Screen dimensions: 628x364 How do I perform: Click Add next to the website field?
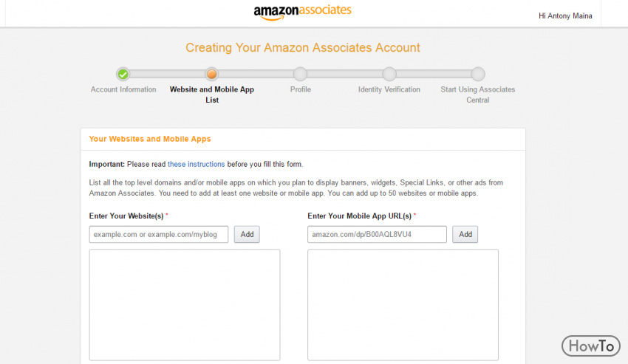pyautogui.click(x=247, y=234)
